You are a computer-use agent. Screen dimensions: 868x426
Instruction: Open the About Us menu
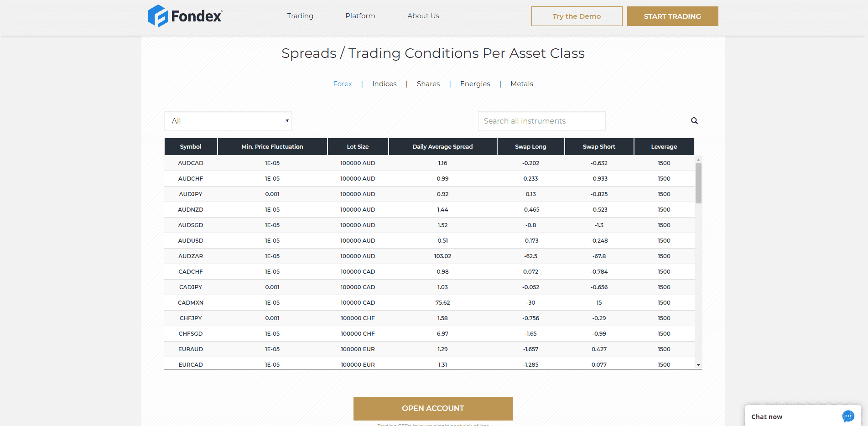[423, 16]
